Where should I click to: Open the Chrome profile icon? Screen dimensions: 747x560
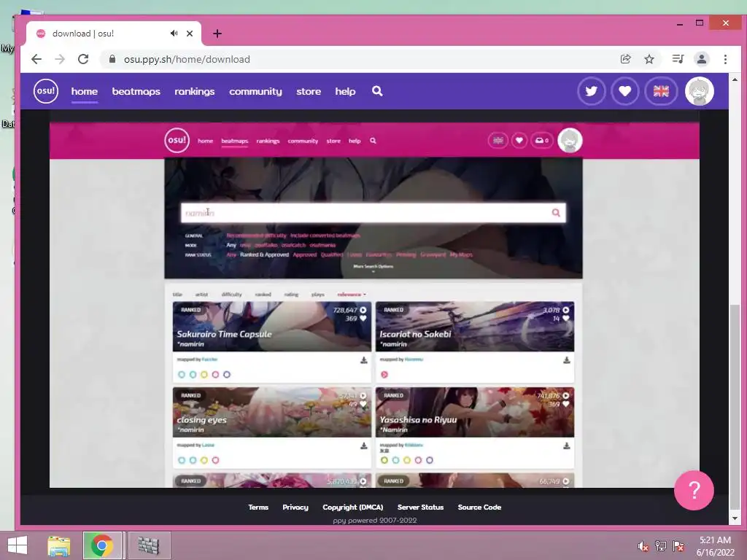click(x=701, y=59)
